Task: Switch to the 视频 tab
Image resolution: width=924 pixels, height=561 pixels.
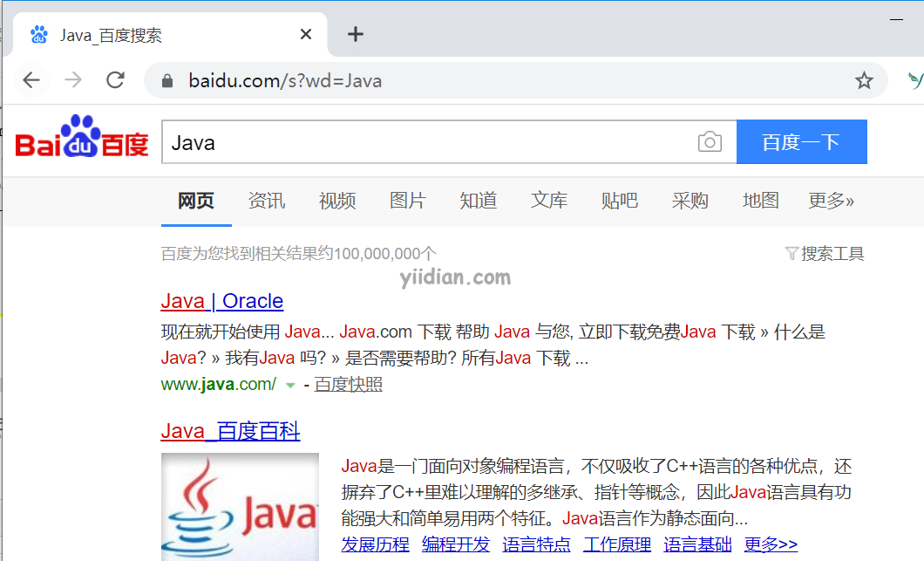Action: point(337,201)
